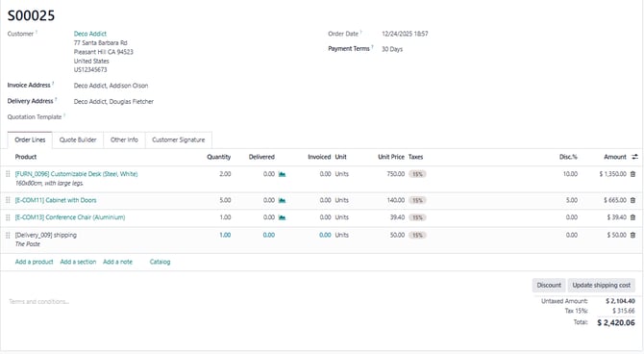Click the Unit Price column header
The height and width of the screenshot is (354, 644).
point(391,157)
